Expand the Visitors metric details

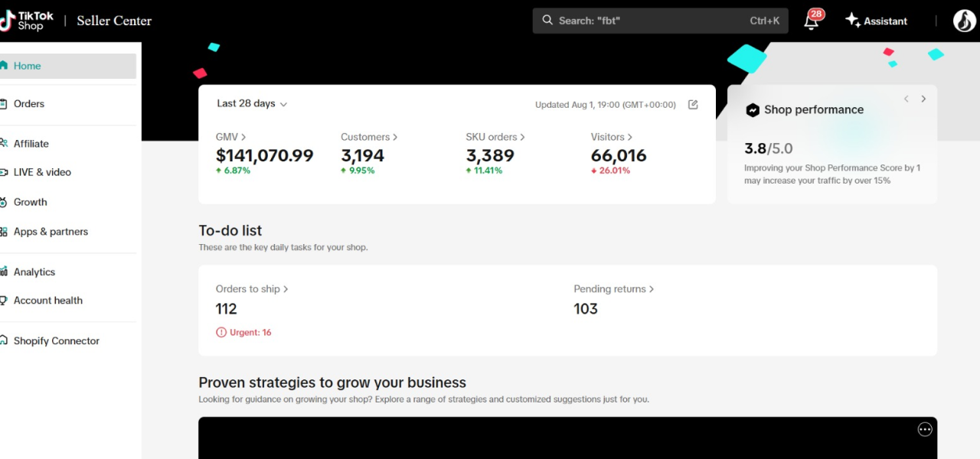(611, 136)
